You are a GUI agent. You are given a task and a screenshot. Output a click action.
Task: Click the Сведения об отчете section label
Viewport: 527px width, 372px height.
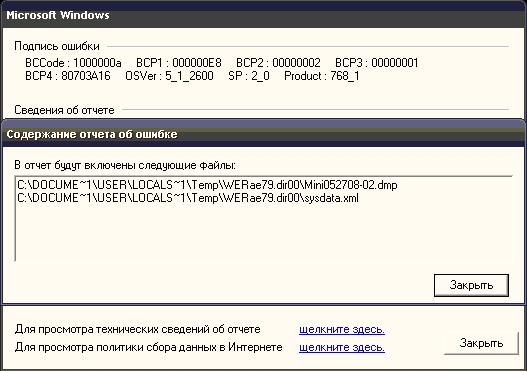[x=64, y=110]
